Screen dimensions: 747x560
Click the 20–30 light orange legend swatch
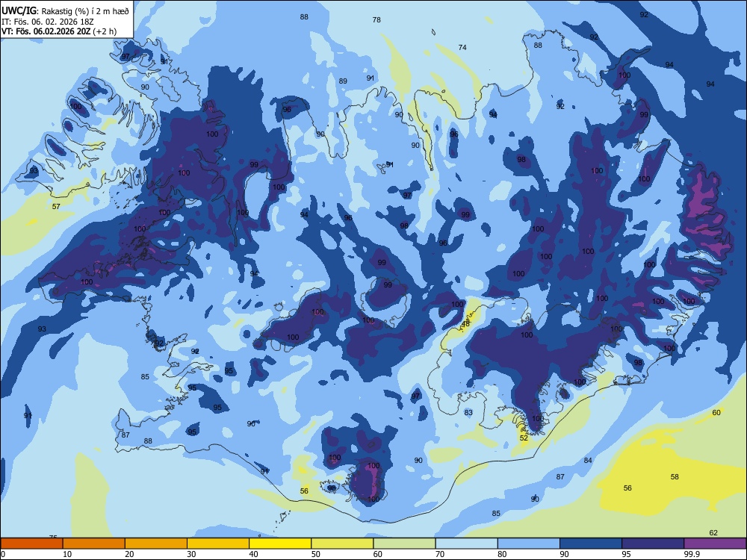(156, 544)
